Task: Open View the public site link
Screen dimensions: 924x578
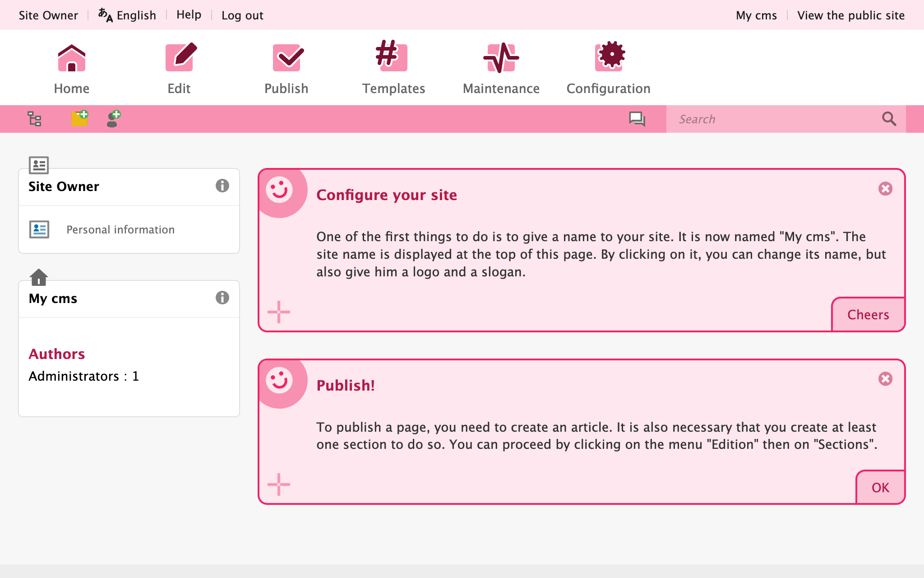Action: [850, 15]
